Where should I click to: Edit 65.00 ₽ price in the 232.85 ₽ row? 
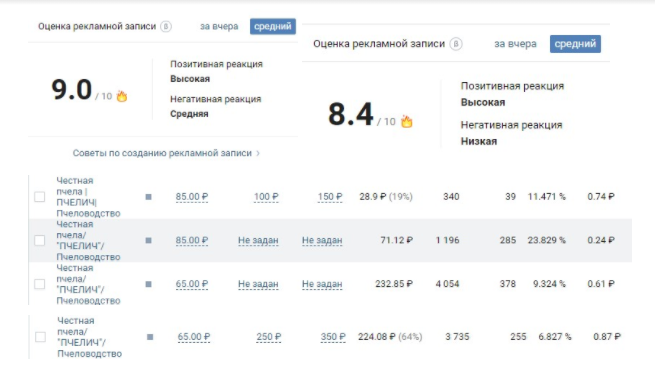click(192, 284)
